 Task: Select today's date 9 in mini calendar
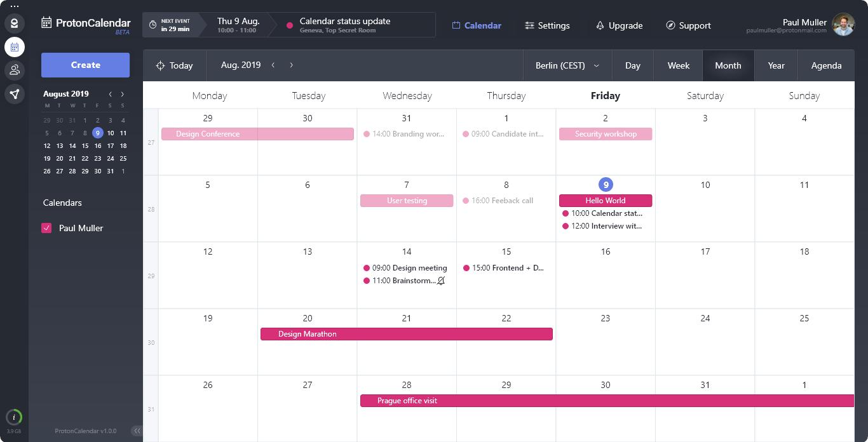pyautogui.click(x=97, y=133)
